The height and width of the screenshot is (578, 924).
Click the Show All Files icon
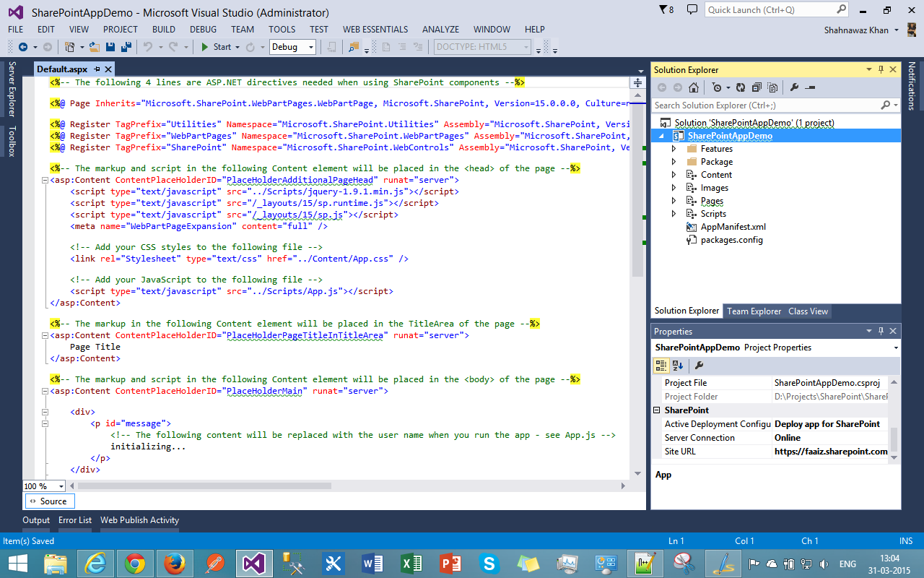pyautogui.click(x=772, y=87)
